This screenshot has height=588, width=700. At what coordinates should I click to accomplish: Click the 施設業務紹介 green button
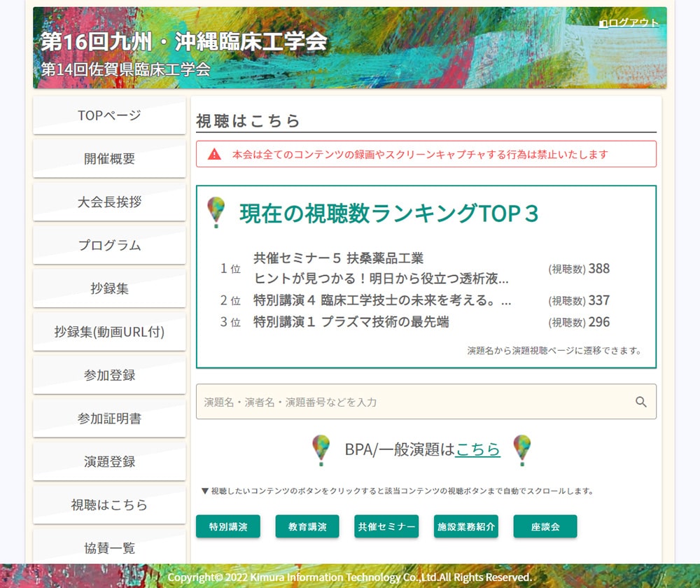pos(466,526)
